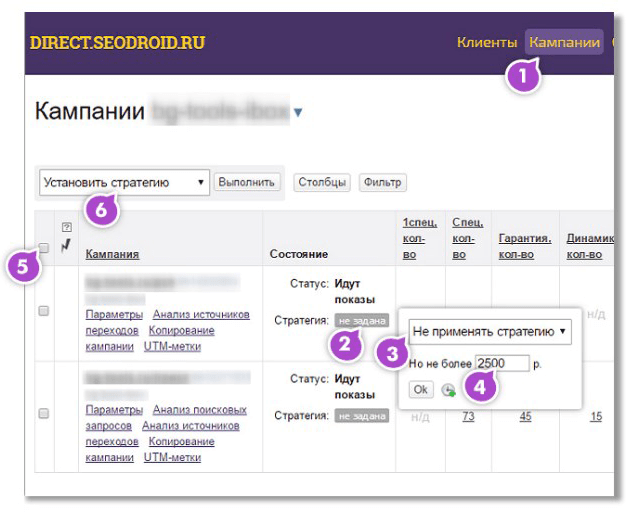Sort by Спец. кол-во column
Screen dimensions: 634x512
[467, 239]
